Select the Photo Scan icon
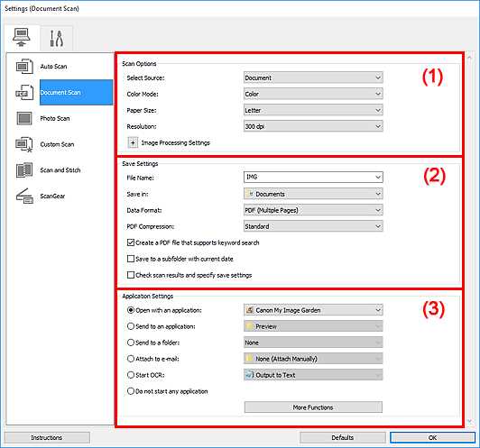Viewport: 480px width, 448px height. point(24,118)
